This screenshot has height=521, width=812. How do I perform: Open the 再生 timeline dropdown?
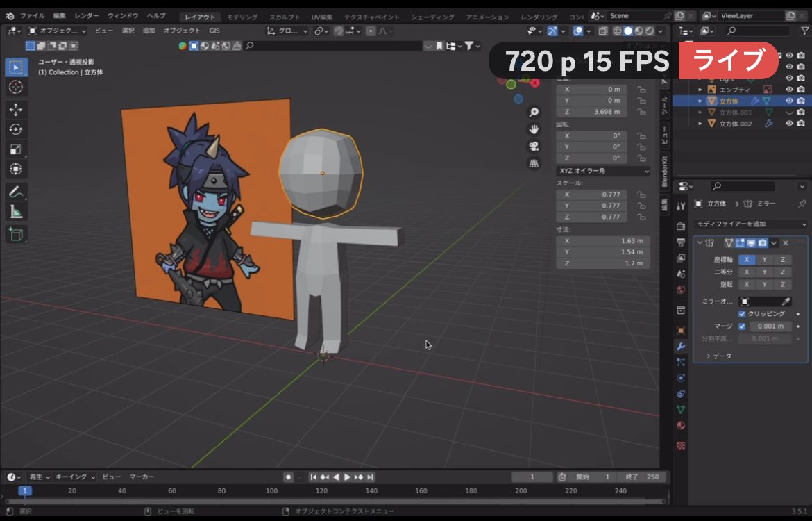pyautogui.click(x=40, y=477)
